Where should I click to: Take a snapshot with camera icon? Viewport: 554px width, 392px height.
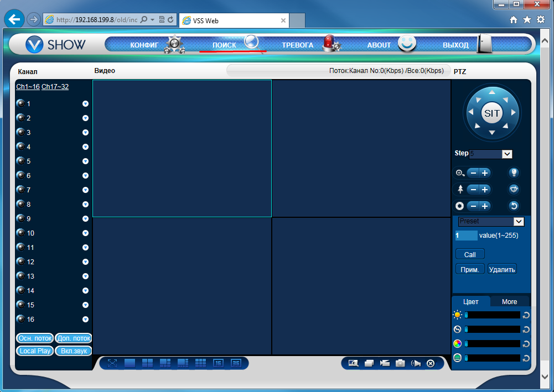point(400,363)
